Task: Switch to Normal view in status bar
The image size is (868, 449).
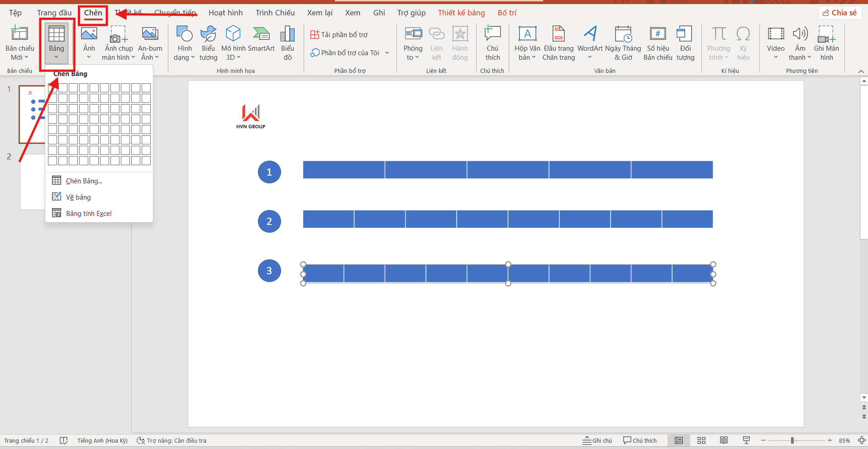Action: point(679,440)
